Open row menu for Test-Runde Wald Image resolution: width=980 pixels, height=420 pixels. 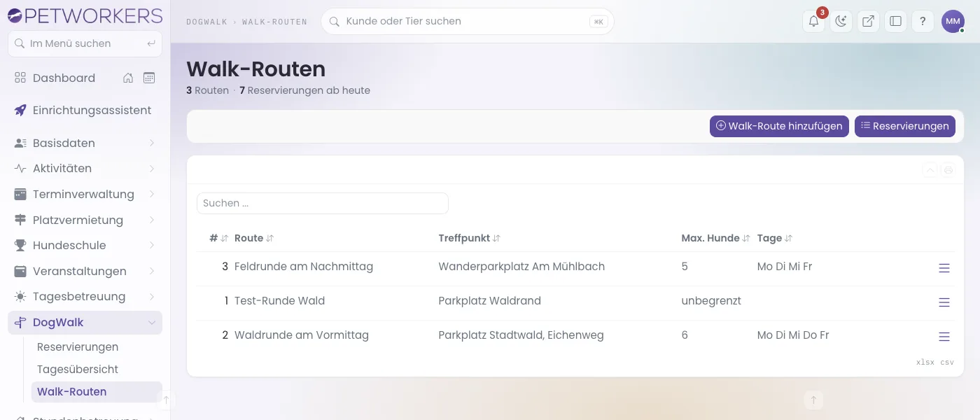point(944,302)
